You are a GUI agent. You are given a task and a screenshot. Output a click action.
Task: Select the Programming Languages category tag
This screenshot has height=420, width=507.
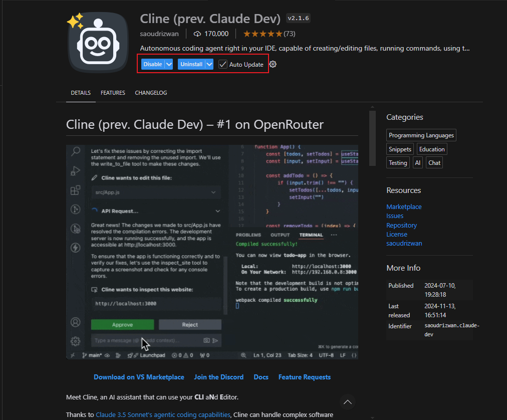pos(421,135)
